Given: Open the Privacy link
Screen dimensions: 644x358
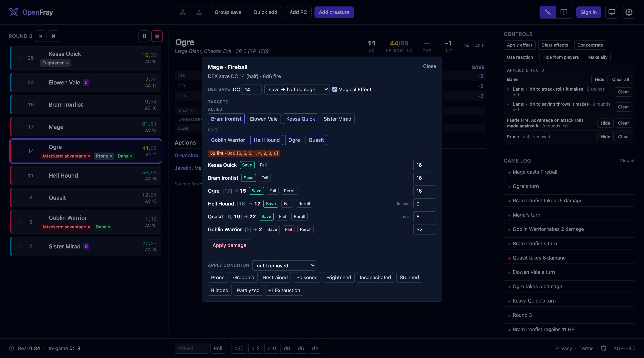Looking at the screenshot, I should tap(563, 348).
